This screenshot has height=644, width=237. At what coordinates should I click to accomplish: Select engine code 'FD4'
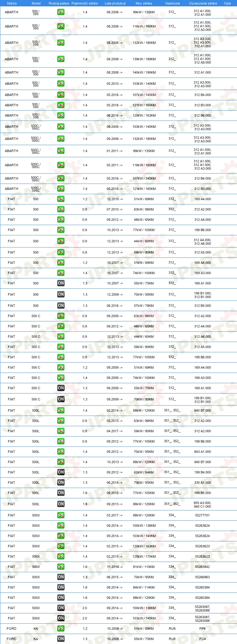(x=202, y=639)
